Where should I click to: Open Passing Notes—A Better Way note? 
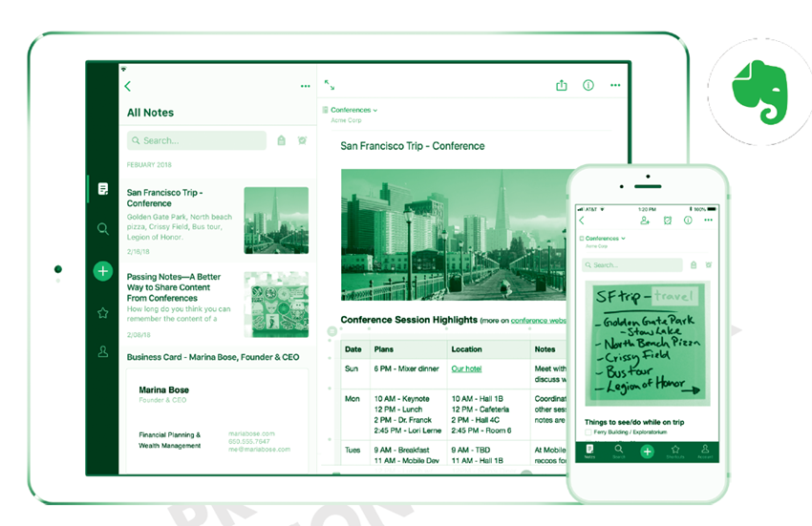pos(218,305)
